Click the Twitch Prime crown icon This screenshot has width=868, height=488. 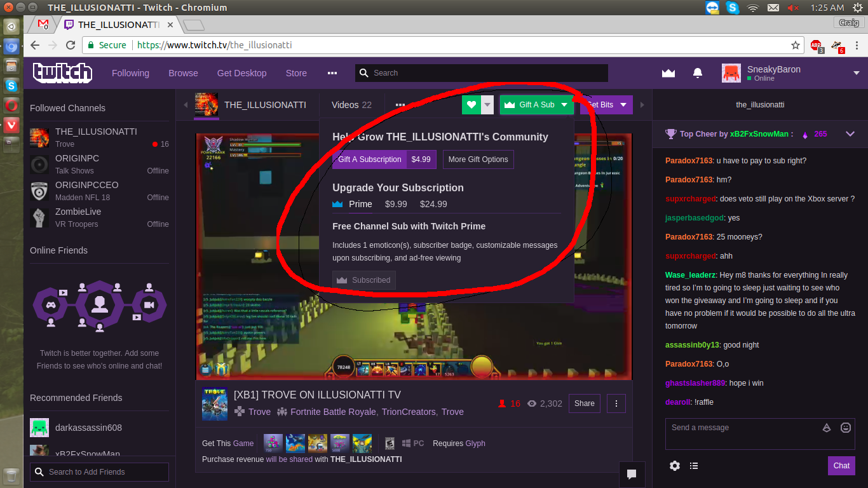[668, 73]
